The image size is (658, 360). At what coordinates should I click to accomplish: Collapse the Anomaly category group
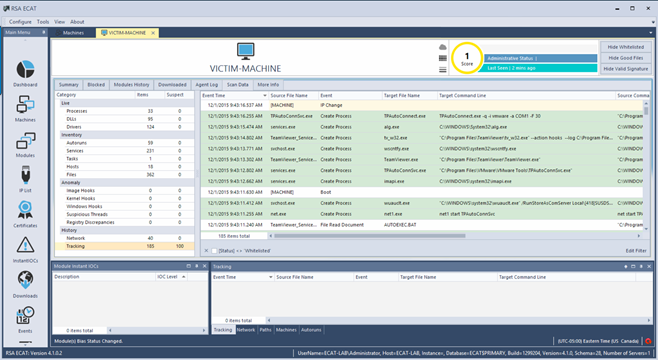[x=70, y=183]
